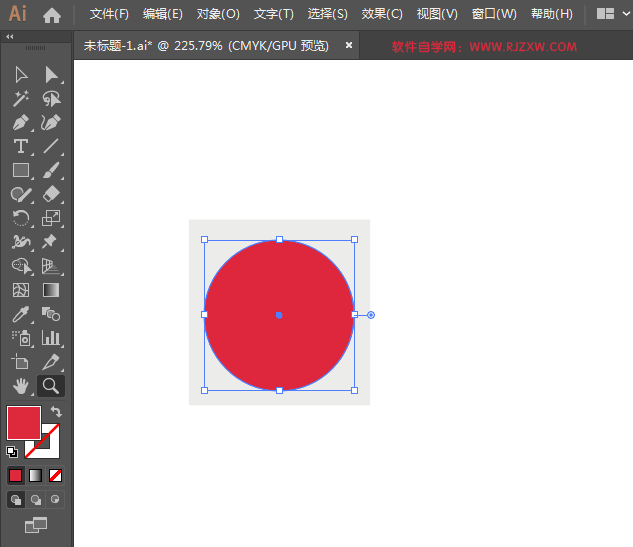Select the Eyedropper tool

pyautogui.click(x=21, y=314)
